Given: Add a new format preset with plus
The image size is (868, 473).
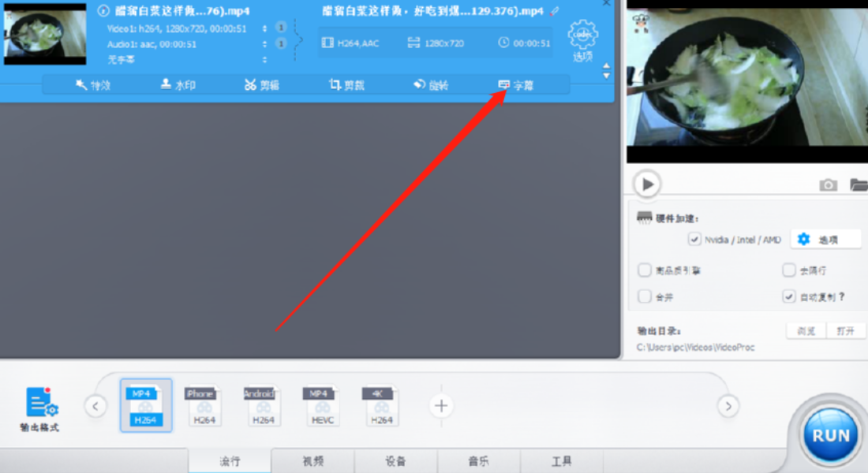Looking at the screenshot, I should tap(441, 406).
